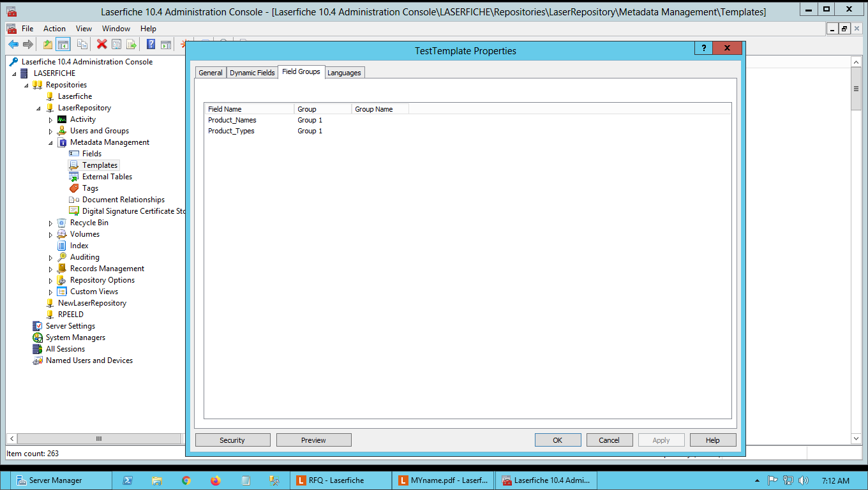This screenshot has height=490, width=868.
Task: Expand the Volumes node
Action: click(x=50, y=234)
